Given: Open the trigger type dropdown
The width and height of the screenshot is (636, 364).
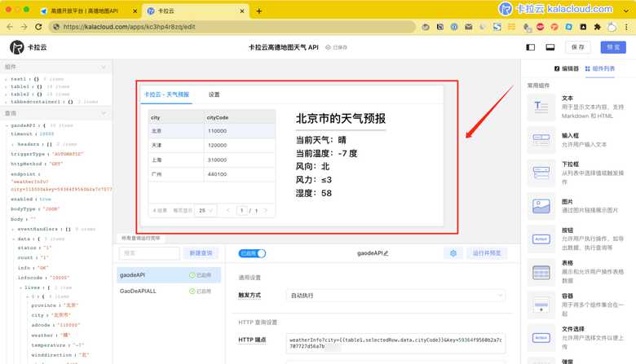Looking at the screenshot, I should [x=395, y=296].
